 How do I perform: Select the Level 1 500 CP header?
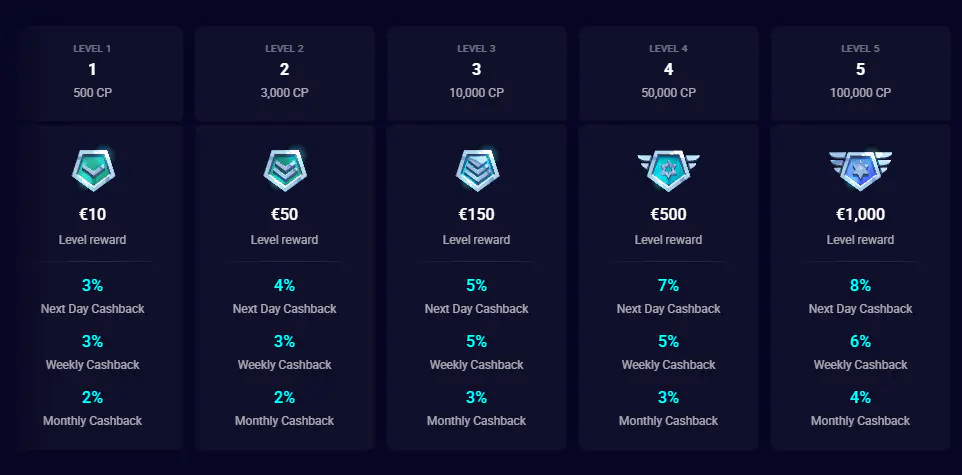[93, 70]
